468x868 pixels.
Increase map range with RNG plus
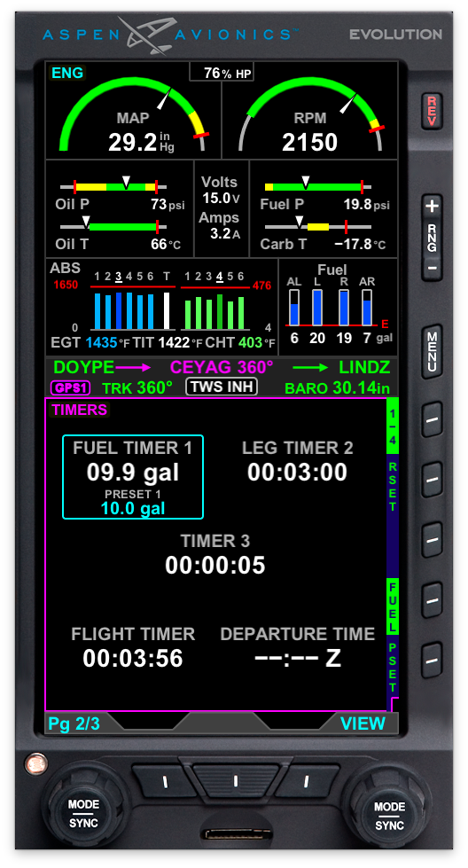coord(432,207)
